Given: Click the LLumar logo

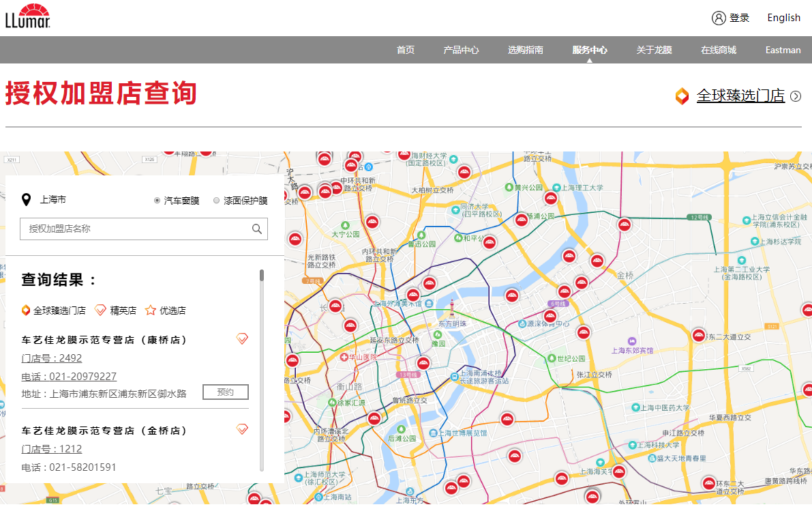Looking at the screenshot, I should [27, 16].
